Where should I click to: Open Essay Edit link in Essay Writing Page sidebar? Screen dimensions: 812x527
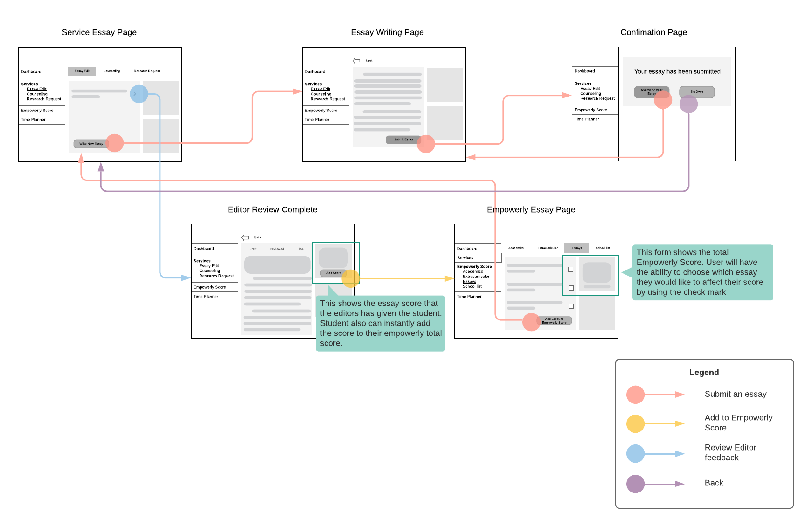click(320, 89)
